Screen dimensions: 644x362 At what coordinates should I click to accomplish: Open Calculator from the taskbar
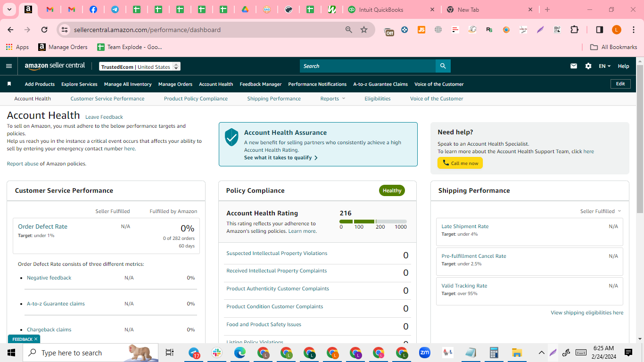(x=494, y=353)
